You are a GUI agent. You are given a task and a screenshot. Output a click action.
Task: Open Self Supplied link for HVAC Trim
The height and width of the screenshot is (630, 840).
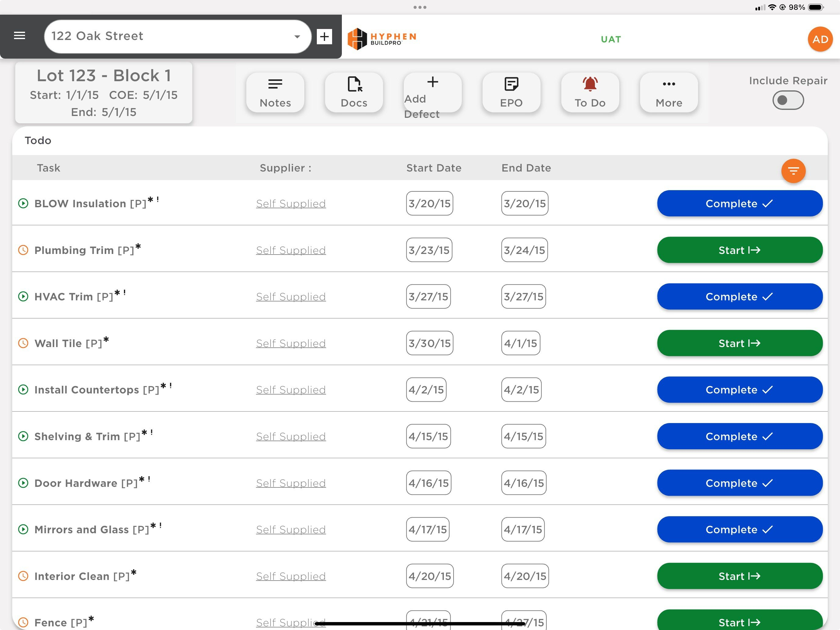point(291,297)
